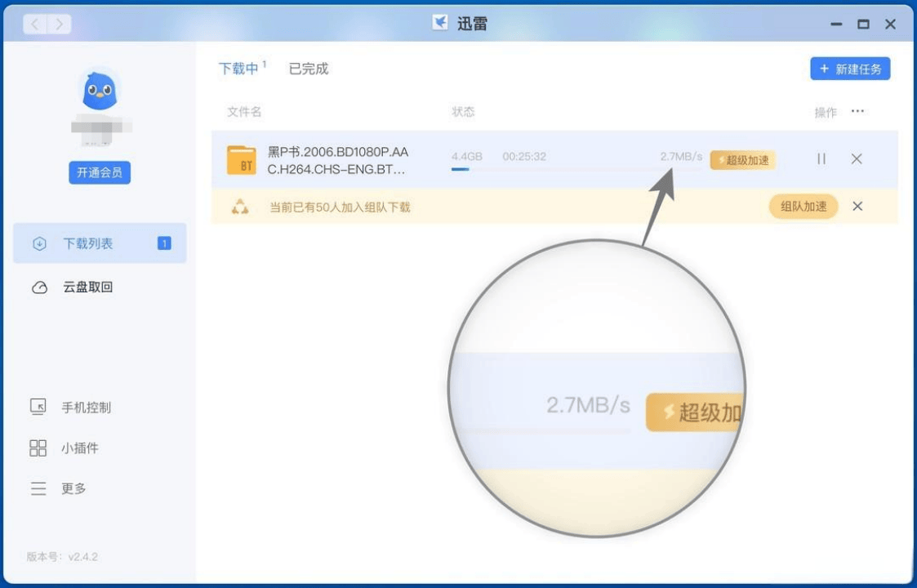Click the 超级加速 button
This screenshot has width=917, height=588.
click(x=743, y=160)
